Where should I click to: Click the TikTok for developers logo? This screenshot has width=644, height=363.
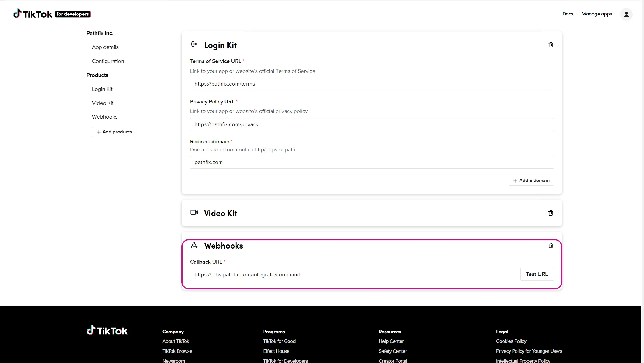52,14
